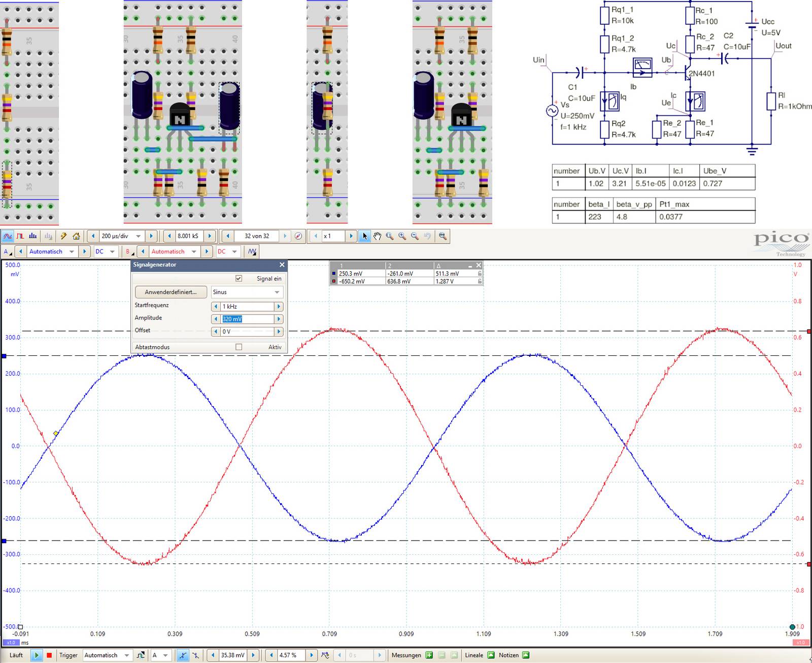This screenshot has height=663, width=812.
Task: Toggle the 'Signal ein' checkbox
Action: 239,279
